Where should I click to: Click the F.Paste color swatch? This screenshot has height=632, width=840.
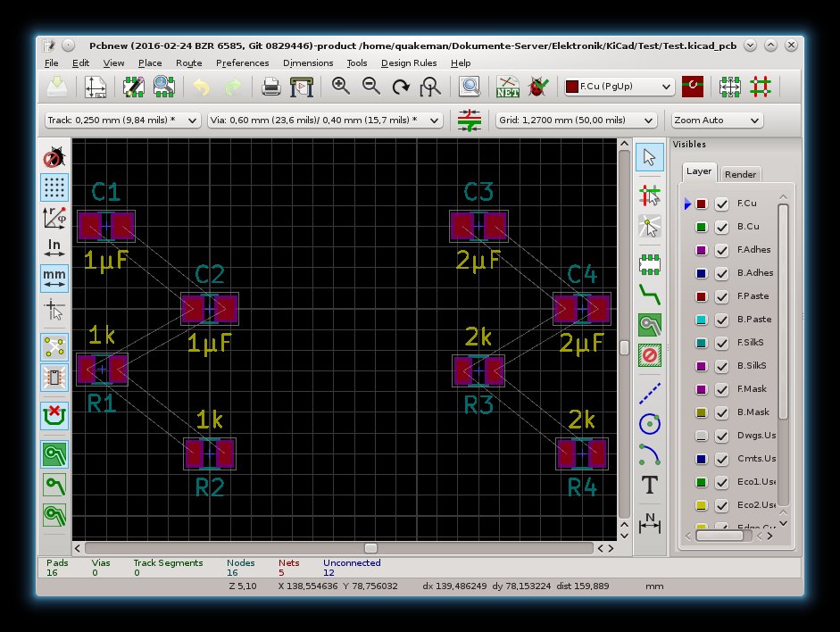click(702, 296)
